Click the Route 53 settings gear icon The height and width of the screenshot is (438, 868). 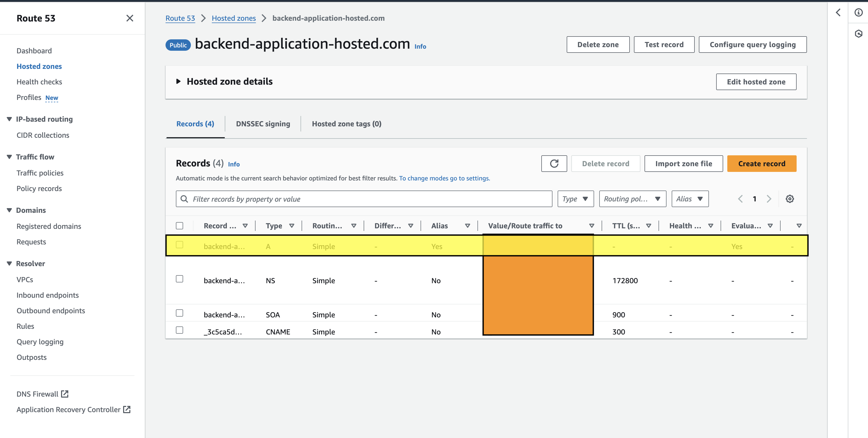790,199
